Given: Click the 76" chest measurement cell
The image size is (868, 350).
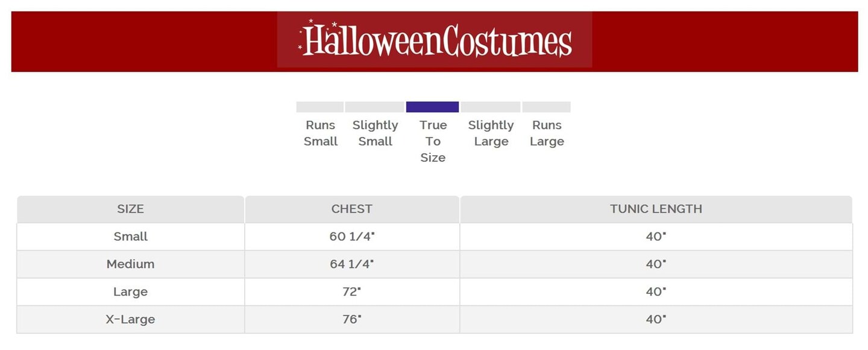Looking at the screenshot, I should coord(352,320).
